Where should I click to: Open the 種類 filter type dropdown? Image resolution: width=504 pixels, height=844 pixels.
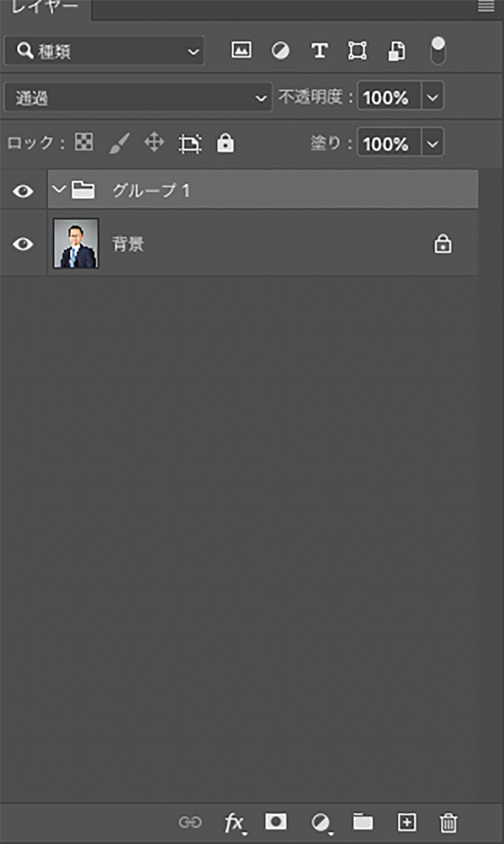click(104, 51)
